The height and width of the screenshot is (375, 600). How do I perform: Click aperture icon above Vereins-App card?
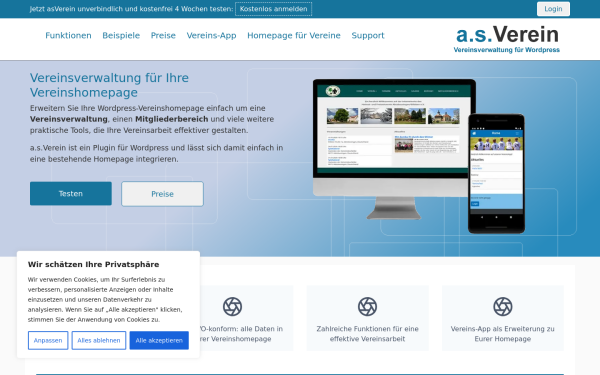502,307
